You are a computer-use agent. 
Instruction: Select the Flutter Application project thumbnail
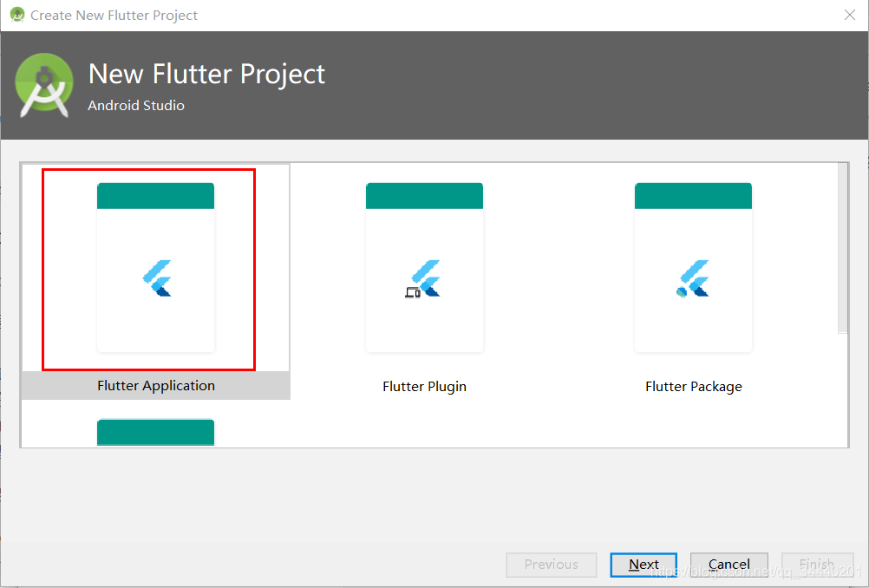(156, 267)
